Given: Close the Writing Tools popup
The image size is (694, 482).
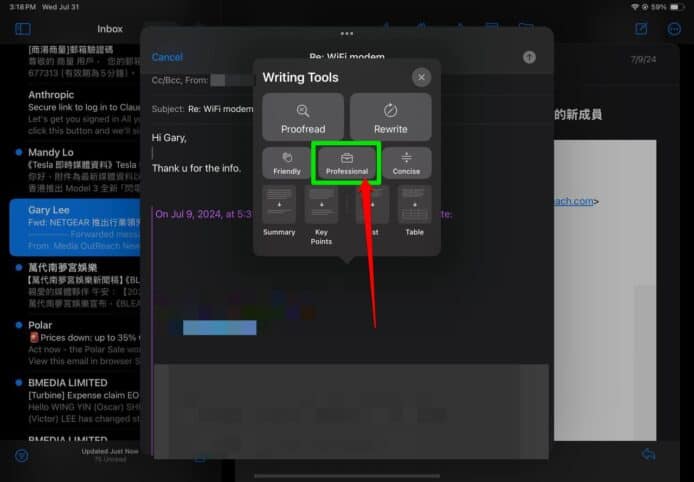Looking at the screenshot, I should click(422, 77).
